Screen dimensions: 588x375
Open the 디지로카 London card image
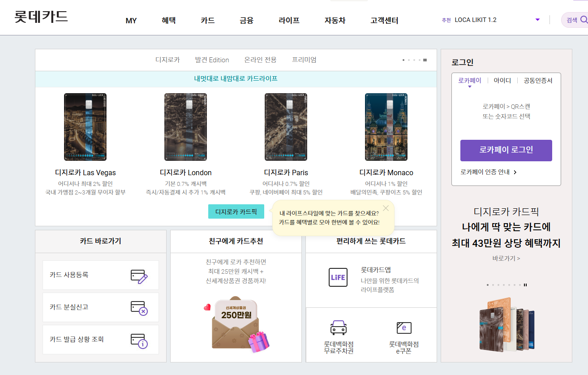185,127
